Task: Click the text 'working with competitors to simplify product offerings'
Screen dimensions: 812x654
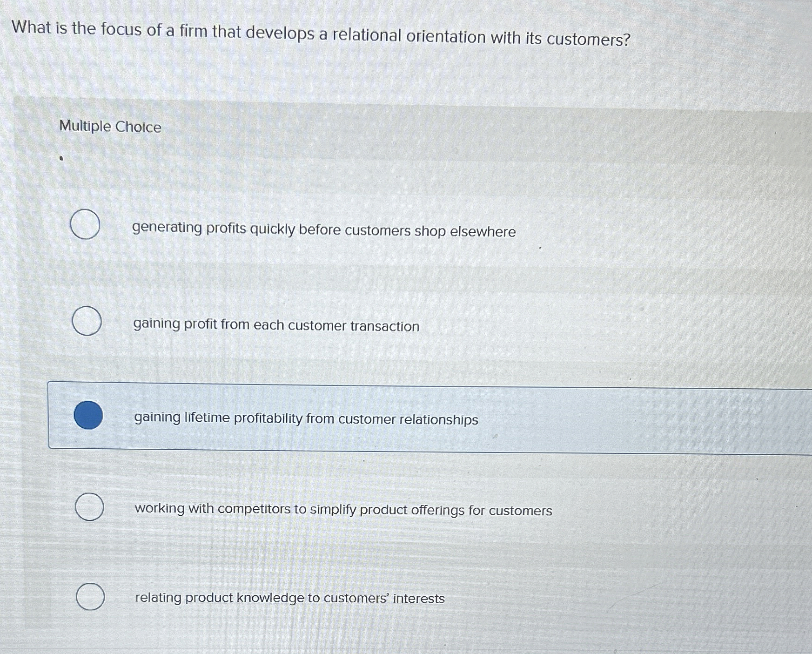Action: click(299, 509)
